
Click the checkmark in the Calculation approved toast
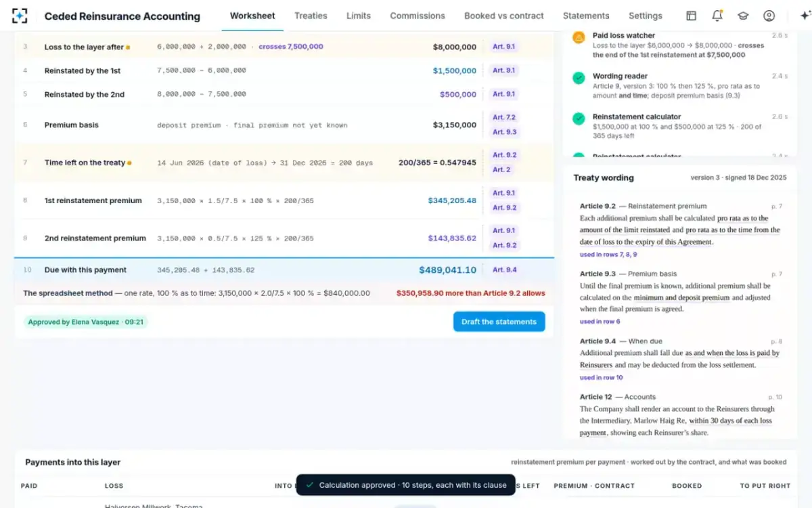(309, 485)
